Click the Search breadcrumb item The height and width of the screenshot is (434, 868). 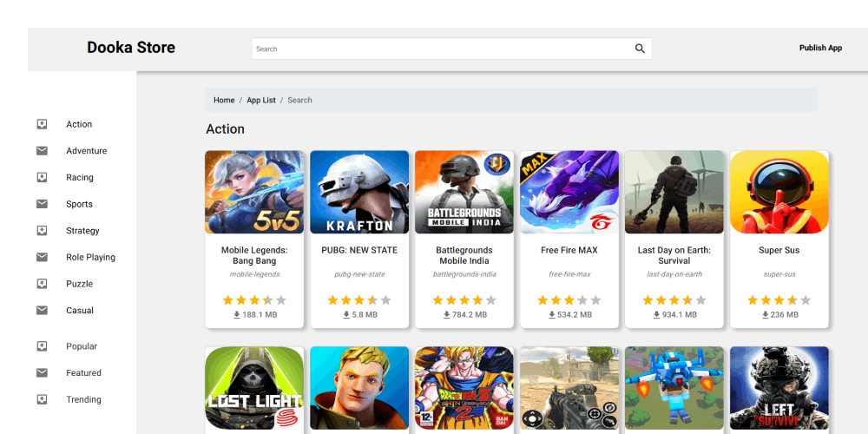(299, 100)
